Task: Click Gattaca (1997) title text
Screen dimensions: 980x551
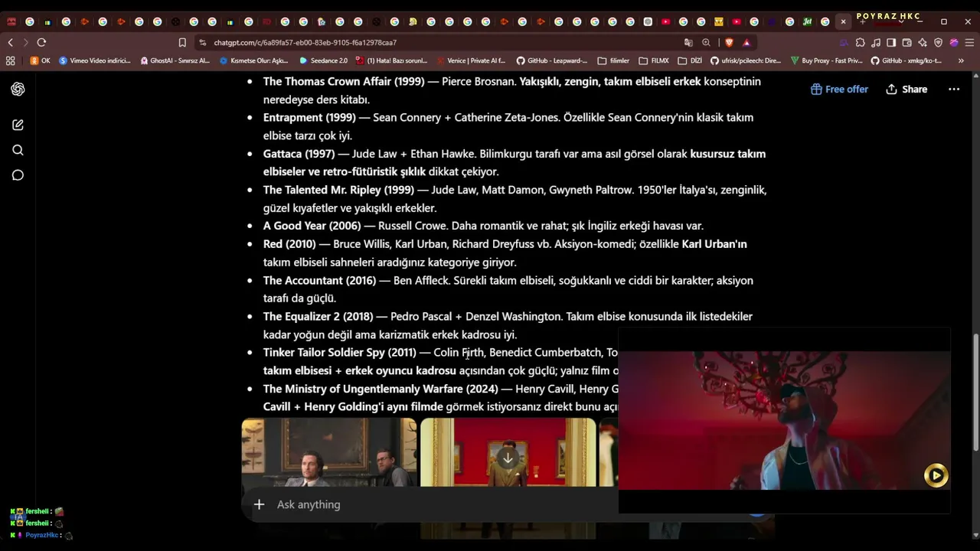Action: coord(299,154)
